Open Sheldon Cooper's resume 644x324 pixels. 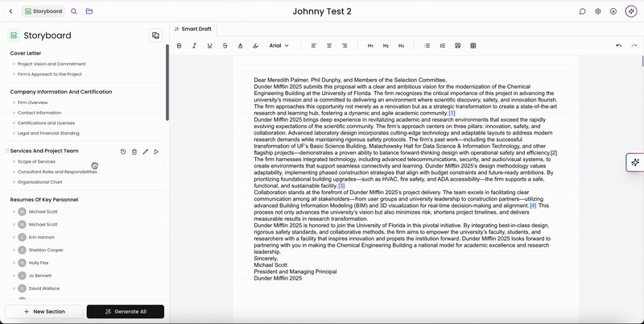46,250
